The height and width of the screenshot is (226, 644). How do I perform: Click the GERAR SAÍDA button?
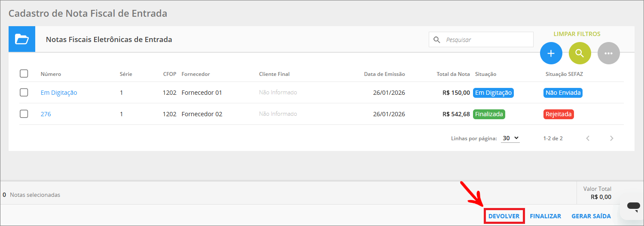(591, 217)
